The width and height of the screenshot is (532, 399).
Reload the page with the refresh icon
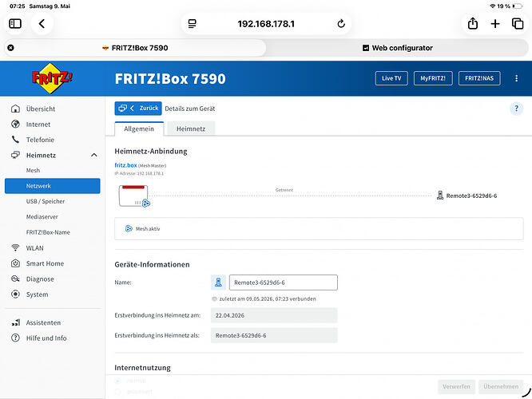341,24
